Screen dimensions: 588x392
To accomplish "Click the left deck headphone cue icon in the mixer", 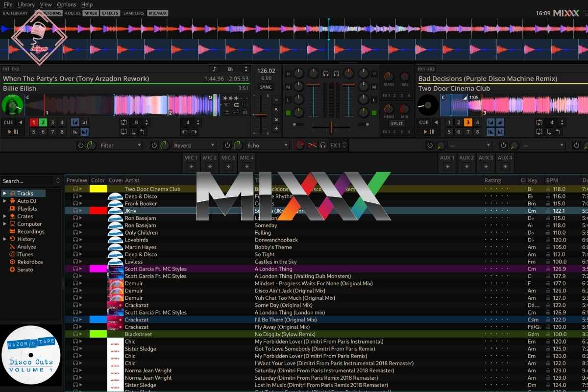I will pos(325,73).
